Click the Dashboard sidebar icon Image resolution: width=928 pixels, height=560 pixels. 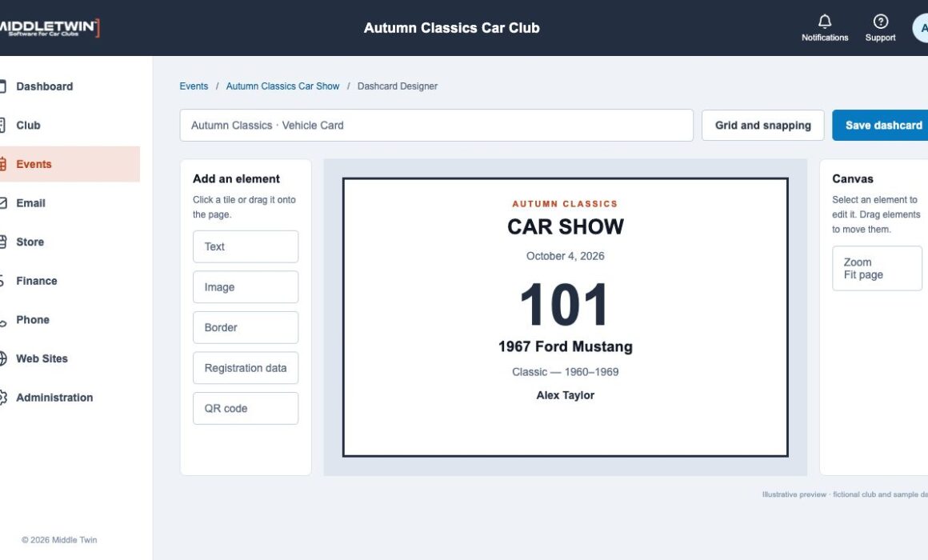pos(2,86)
